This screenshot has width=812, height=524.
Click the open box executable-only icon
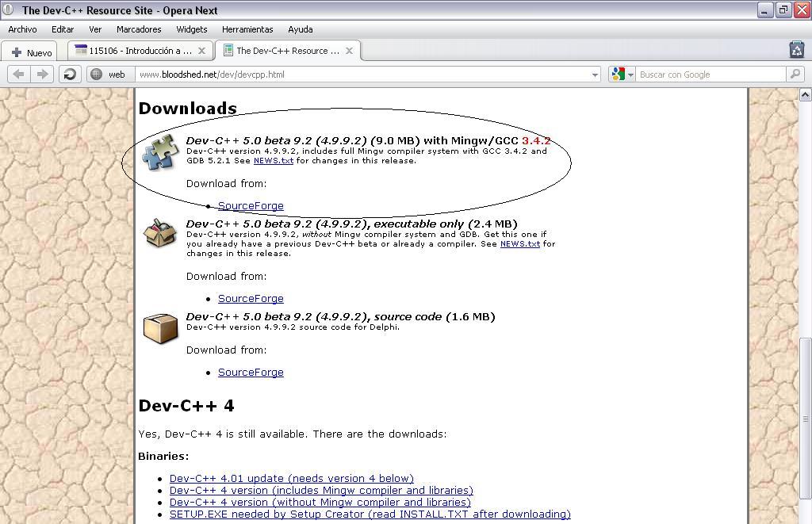point(160,232)
